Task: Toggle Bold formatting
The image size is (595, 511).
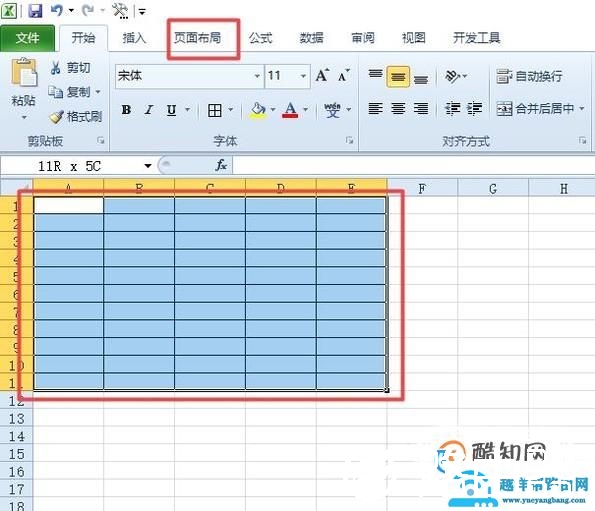Action: pyautogui.click(x=126, y=110)
